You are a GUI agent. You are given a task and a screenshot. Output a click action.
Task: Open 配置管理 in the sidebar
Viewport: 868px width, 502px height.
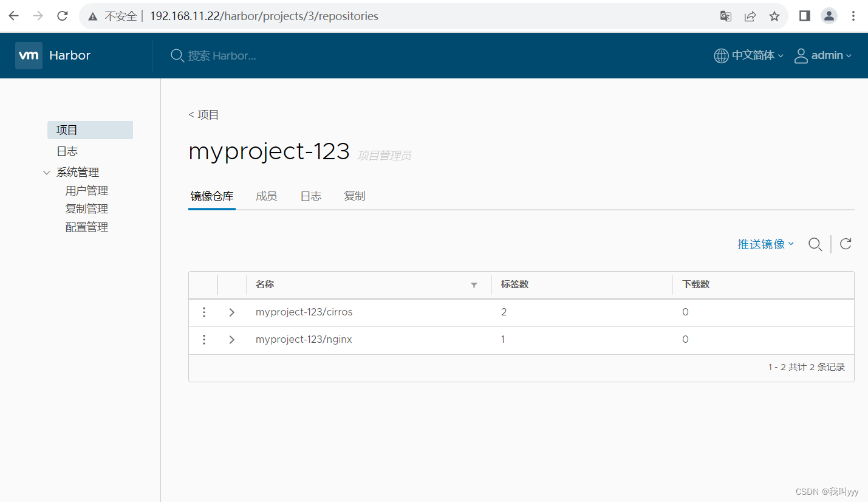[x=87, y=227]
